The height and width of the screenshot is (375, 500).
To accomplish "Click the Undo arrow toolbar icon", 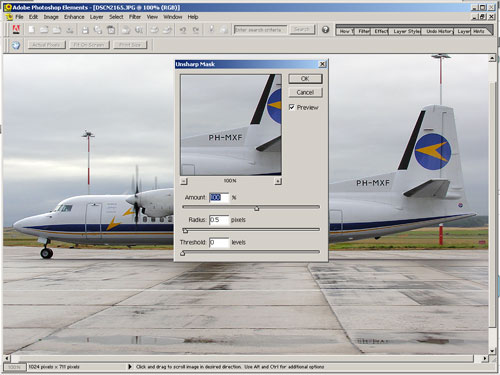I will tap(183, 30).
